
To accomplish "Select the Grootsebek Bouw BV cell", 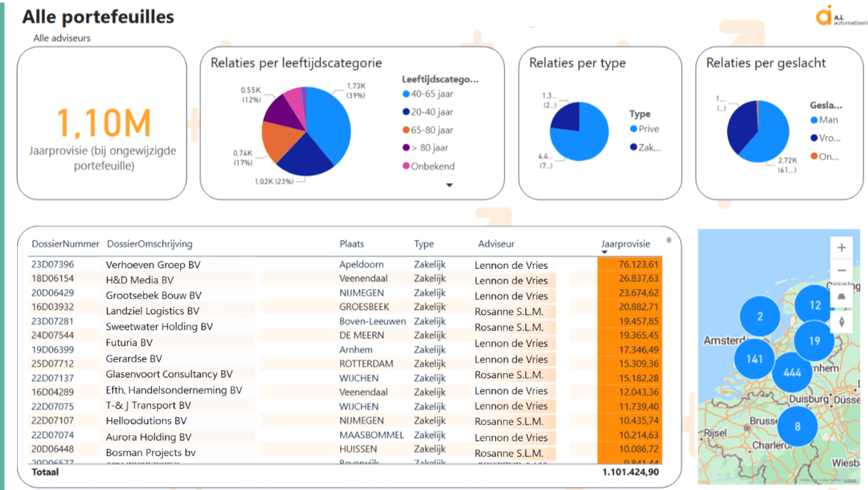I will click(154, 295).
